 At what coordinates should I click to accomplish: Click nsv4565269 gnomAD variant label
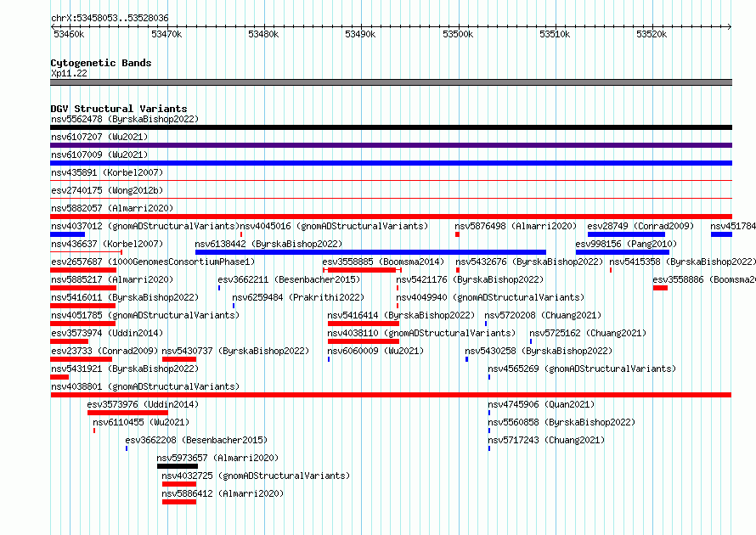point(582,369)
